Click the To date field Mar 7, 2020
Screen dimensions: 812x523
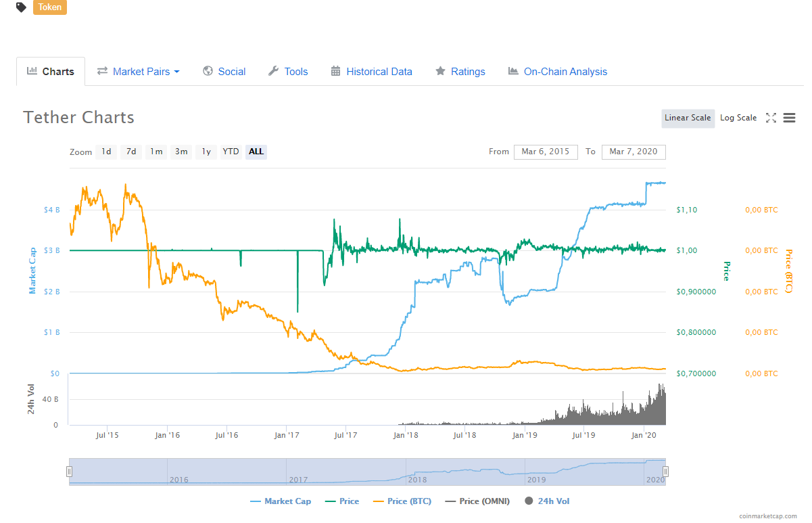(x=634, y=152)
